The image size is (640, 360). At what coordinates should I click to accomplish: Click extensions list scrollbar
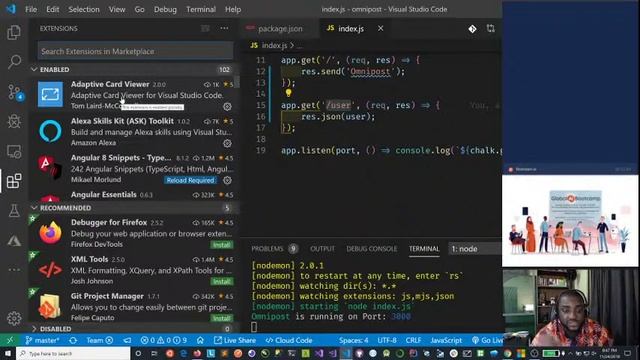tap(237, 82)
